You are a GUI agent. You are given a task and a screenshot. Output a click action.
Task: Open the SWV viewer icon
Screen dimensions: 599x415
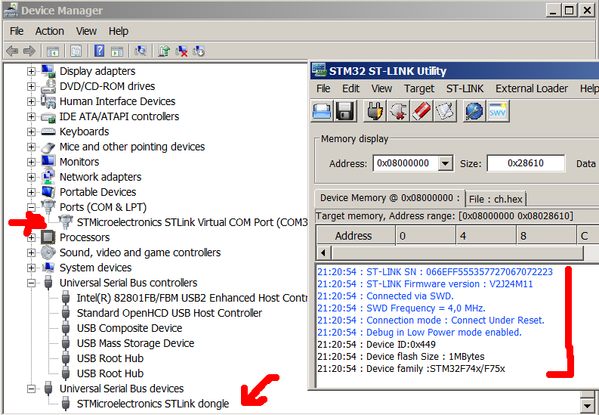tap(498, 112)
